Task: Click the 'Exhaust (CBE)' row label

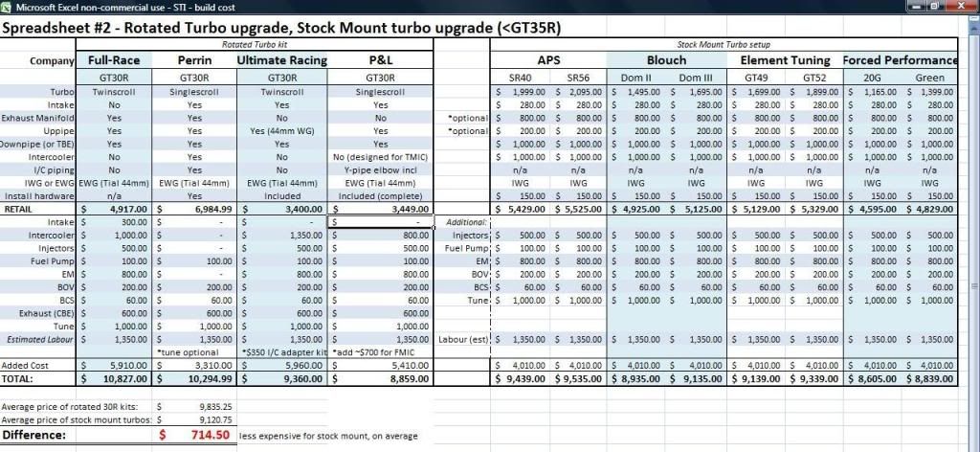Action: (x=46, y=313)
